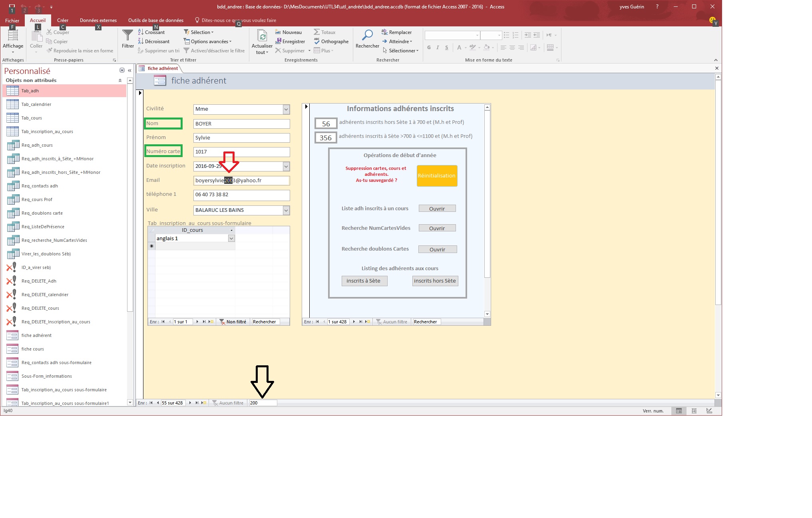Click new record button in main navigation bar
This screenshot has height=518, width=812.
click(204, 403)
